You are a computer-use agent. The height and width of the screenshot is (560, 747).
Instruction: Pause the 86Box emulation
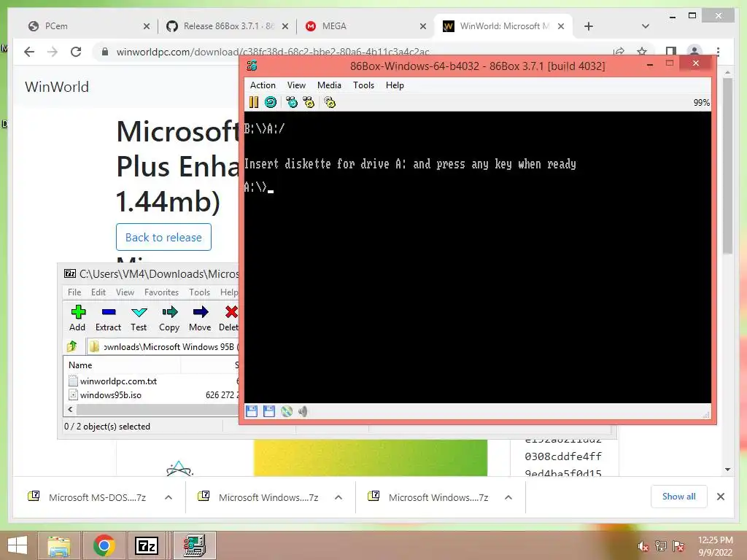pos(253,102)
